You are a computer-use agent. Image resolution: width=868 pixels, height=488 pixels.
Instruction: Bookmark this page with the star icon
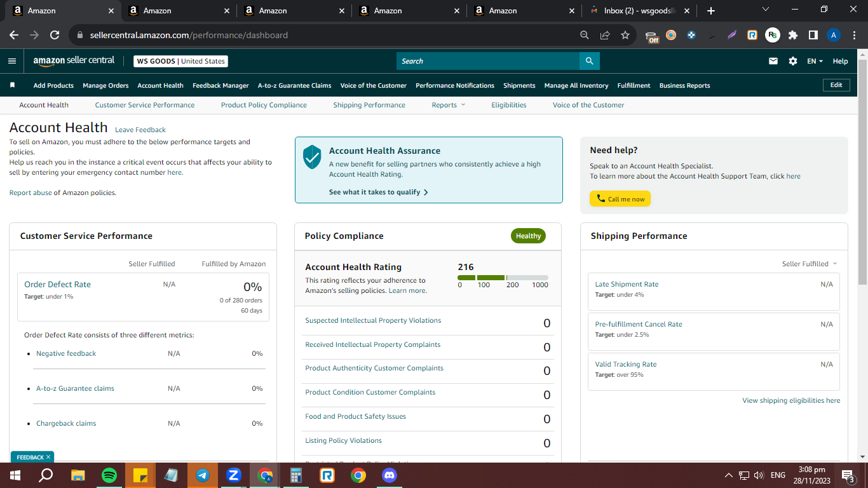(625, 35)
